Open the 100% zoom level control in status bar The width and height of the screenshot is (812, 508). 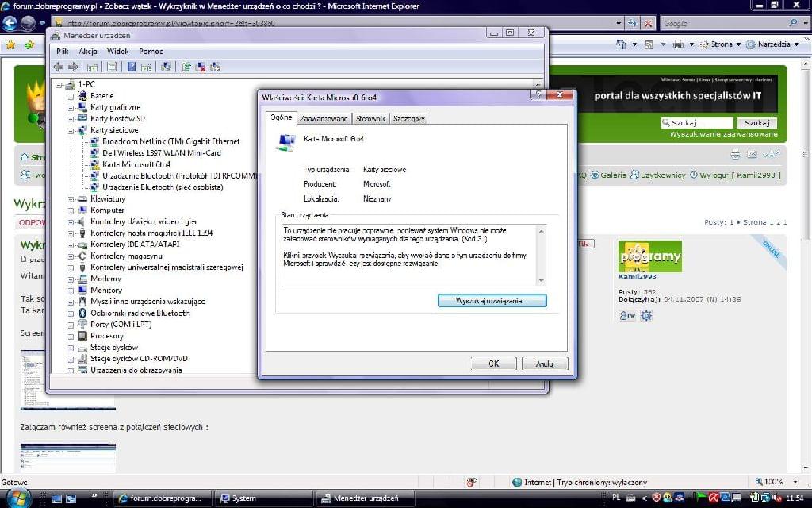[776, 482]
